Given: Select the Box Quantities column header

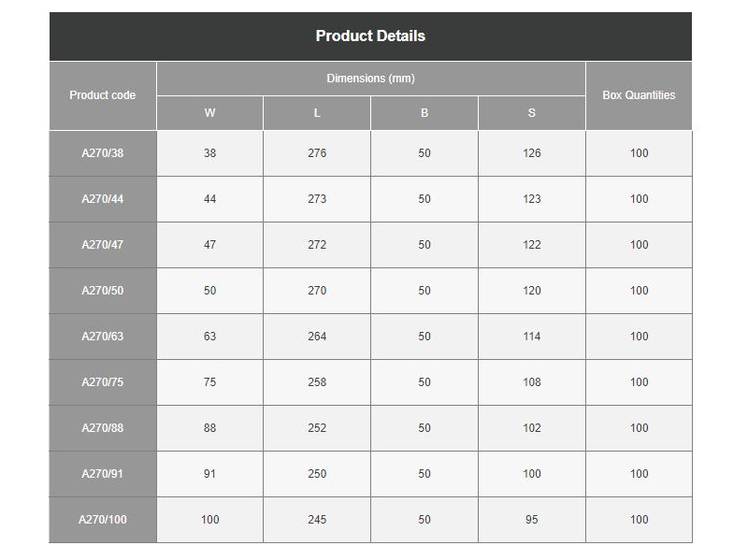Looking at the screenshot, I should pyautogui.click(x=639, y=95).
